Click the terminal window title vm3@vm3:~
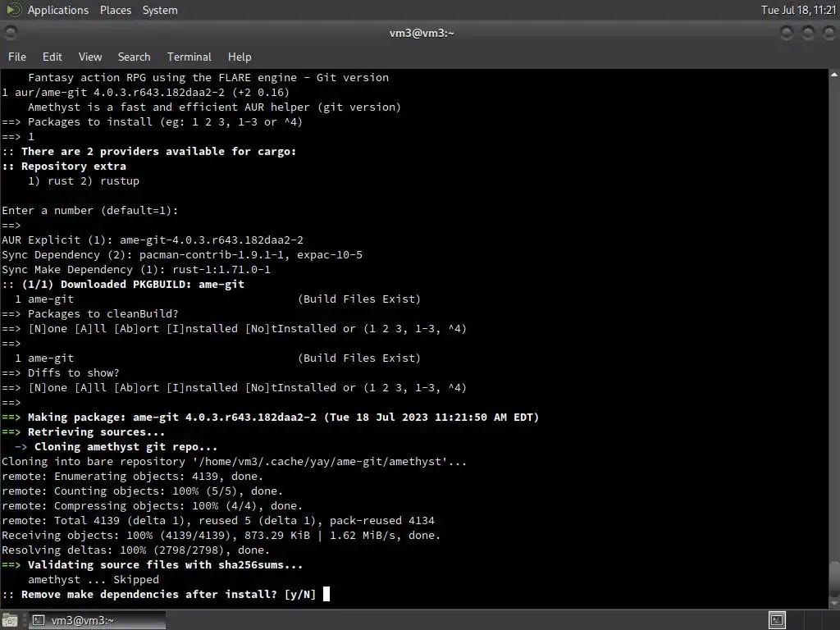The image size is (840, 630). tap(422, 33)
